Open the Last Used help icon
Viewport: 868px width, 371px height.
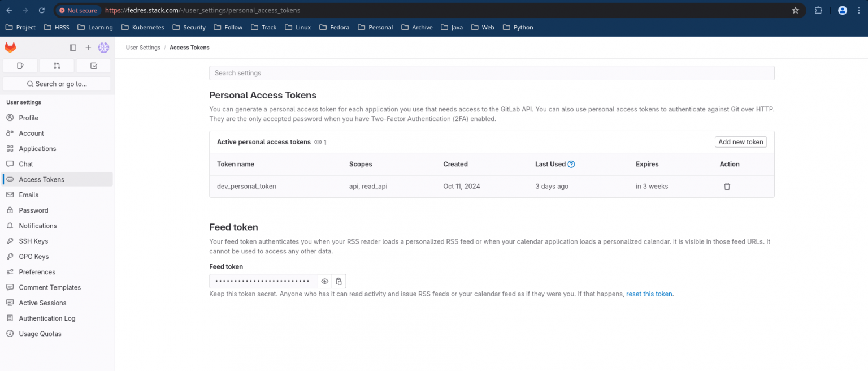tap(571, 163)
